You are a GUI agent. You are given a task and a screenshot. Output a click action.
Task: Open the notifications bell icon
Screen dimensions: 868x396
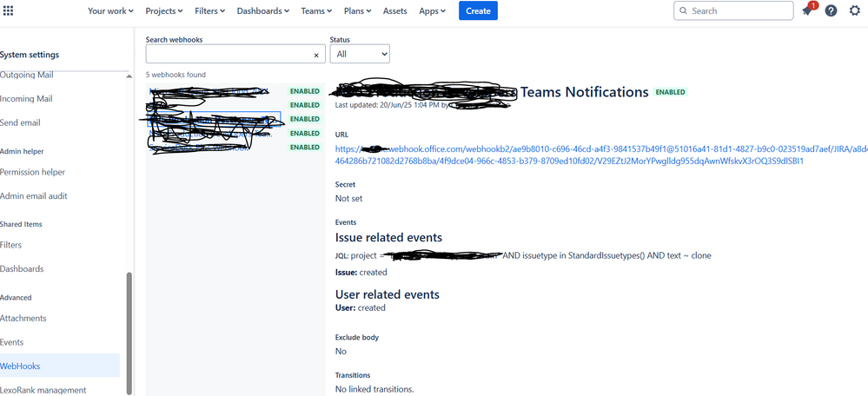pos(807,10)
